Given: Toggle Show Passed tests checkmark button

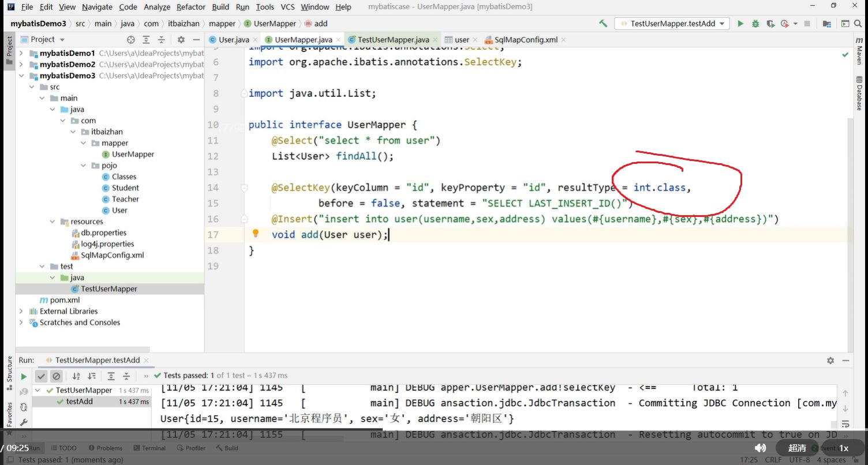Looking at the screenshot, I should tap(41, 376).
